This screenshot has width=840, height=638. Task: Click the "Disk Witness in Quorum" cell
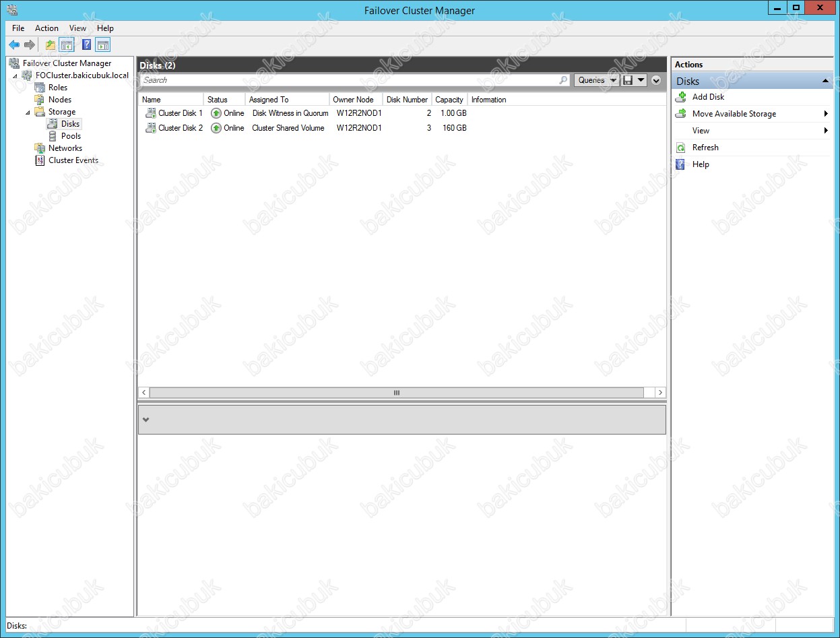pos(290,113)
